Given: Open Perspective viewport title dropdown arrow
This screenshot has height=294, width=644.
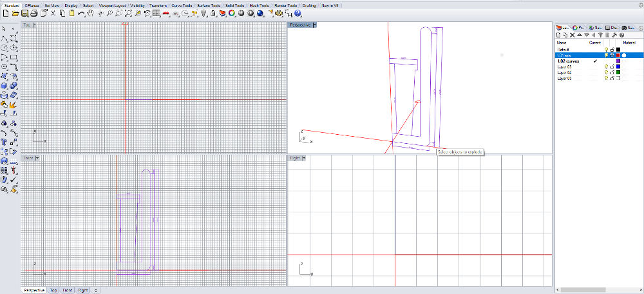Looking at the screenshot, I should pyautogui.click(x=315, y=24).
